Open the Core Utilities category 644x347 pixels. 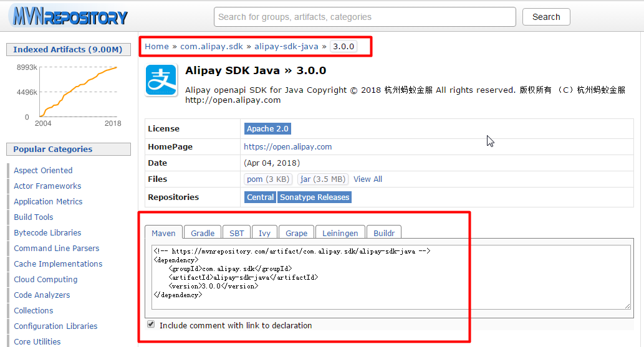click(37, 341)
